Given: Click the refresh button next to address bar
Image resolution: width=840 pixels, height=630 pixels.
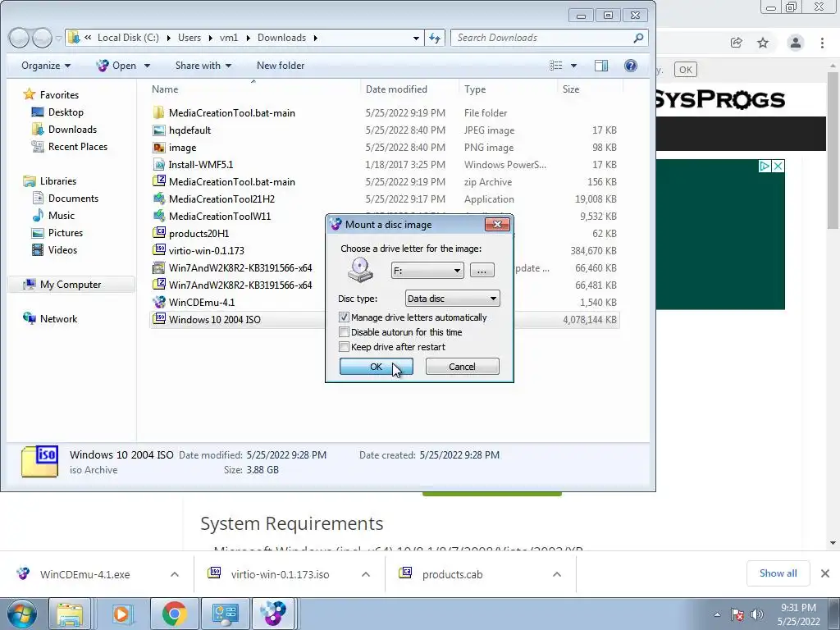Looking at the screenshot, I should tap(435, 38).
